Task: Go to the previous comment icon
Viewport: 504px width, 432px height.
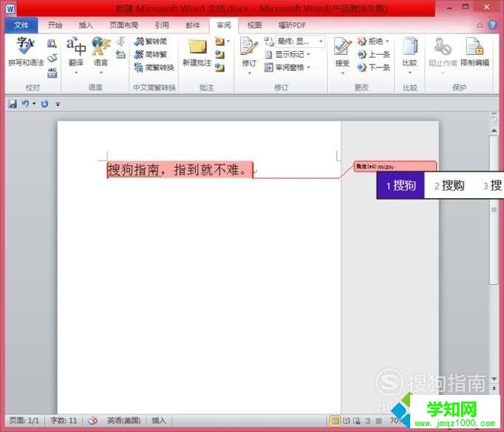Action: click(x=220, y=55)
